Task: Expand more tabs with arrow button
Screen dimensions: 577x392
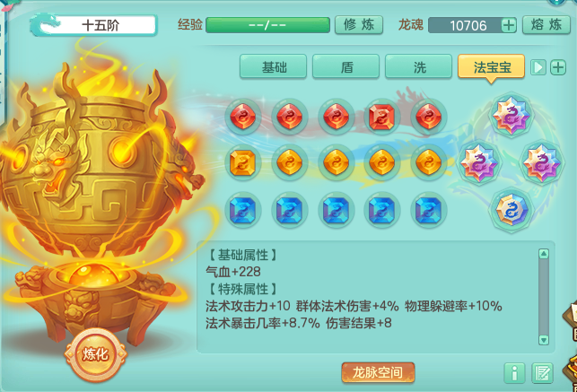Action: tap(538, 67)
